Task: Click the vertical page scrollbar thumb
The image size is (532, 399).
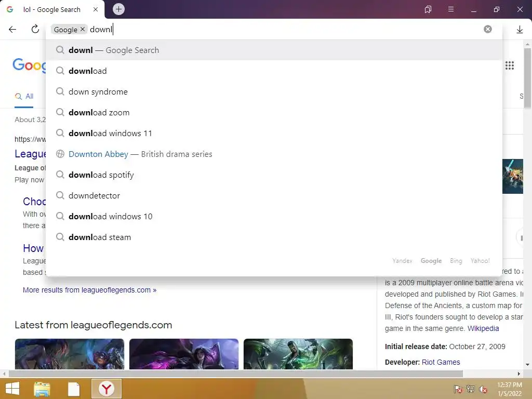Action: [x=527, y=78]
